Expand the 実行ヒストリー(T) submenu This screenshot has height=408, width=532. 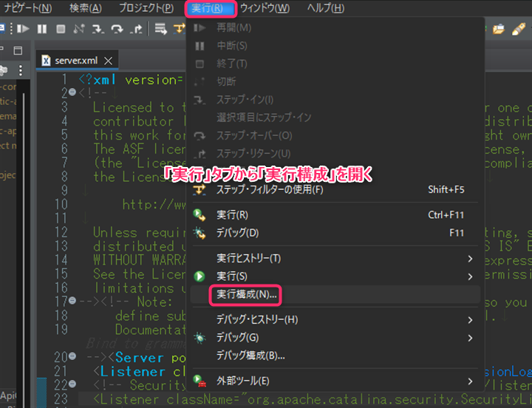click(335, 259)
